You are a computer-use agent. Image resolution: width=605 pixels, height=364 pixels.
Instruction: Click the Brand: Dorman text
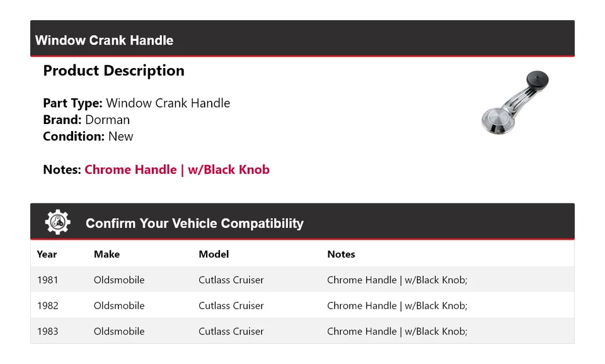point(86,120)
